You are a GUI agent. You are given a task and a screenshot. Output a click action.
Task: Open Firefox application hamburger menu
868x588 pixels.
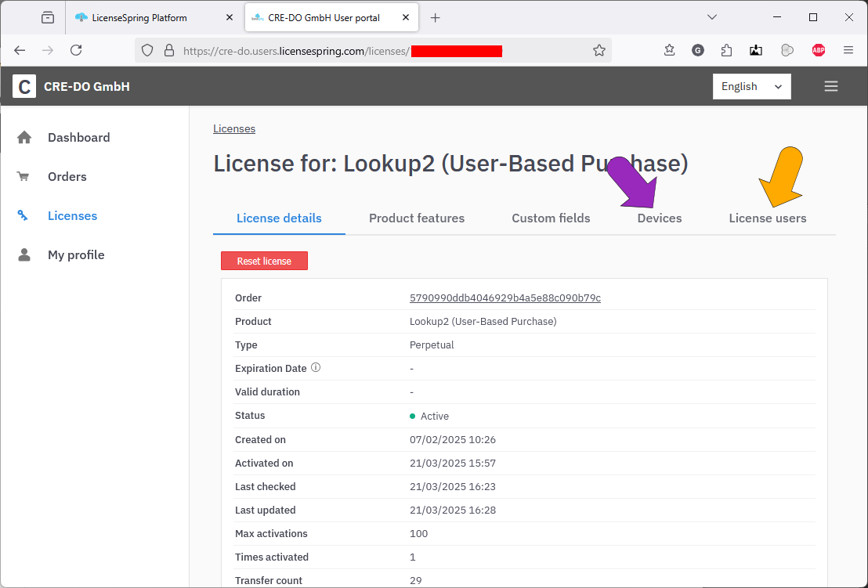coord(848,50)
